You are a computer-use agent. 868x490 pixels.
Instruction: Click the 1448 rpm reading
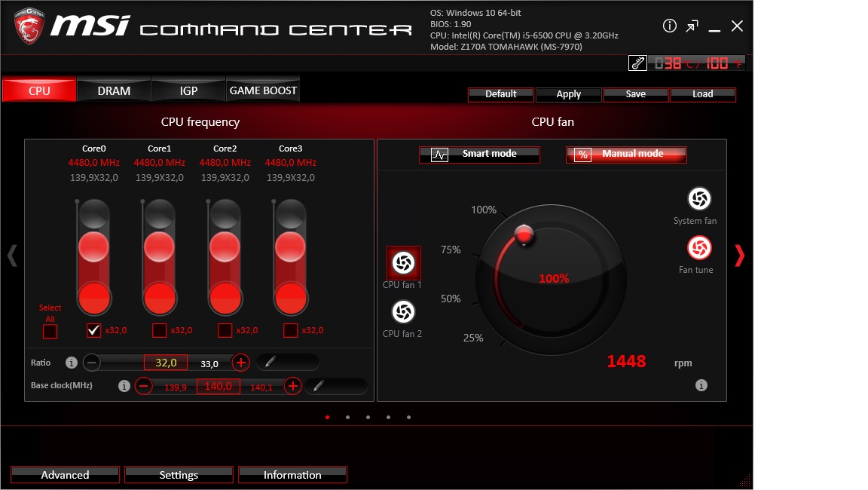(x=626, y=362)
